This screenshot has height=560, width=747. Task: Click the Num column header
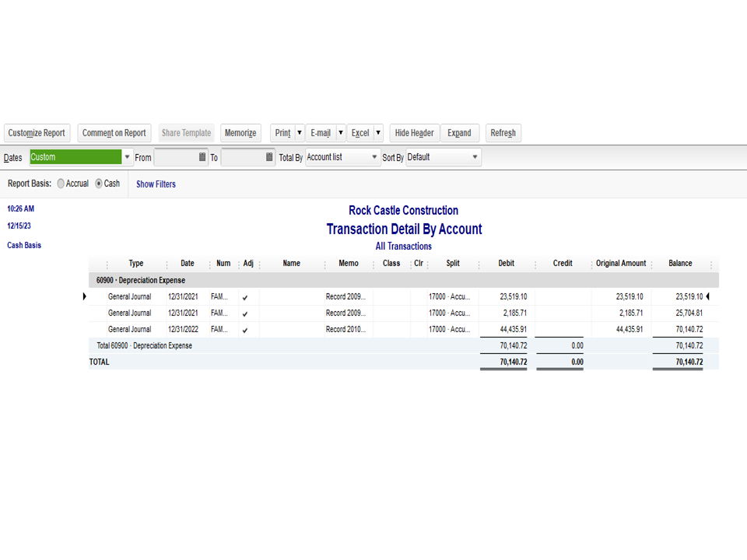point(223,264)
